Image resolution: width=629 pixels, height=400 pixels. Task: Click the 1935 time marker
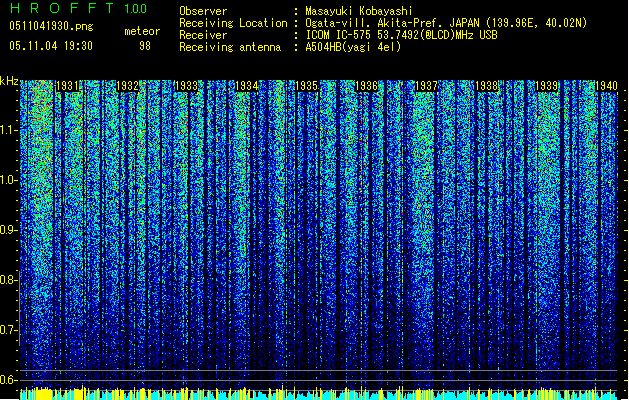(x=306, y=86)
